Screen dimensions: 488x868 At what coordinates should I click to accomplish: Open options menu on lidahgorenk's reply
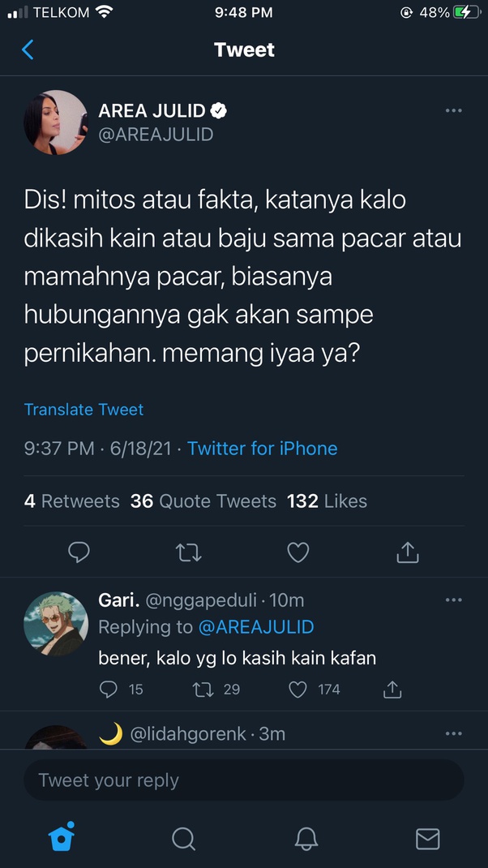tap(453, 733)
